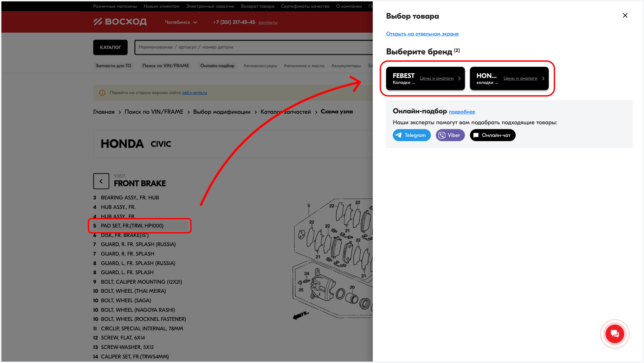Go to Поиск по VIN/FRAME breadcrumb

pos(154,112)
